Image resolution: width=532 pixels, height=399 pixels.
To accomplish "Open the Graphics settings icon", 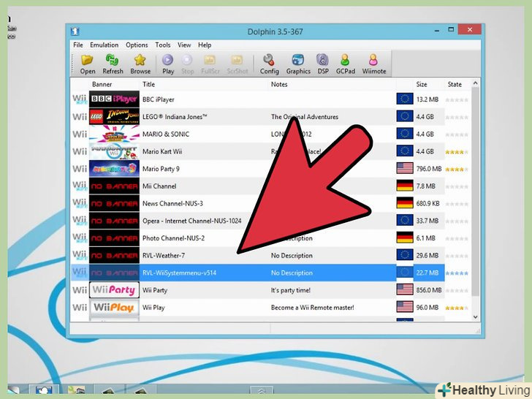I will 297,60.
